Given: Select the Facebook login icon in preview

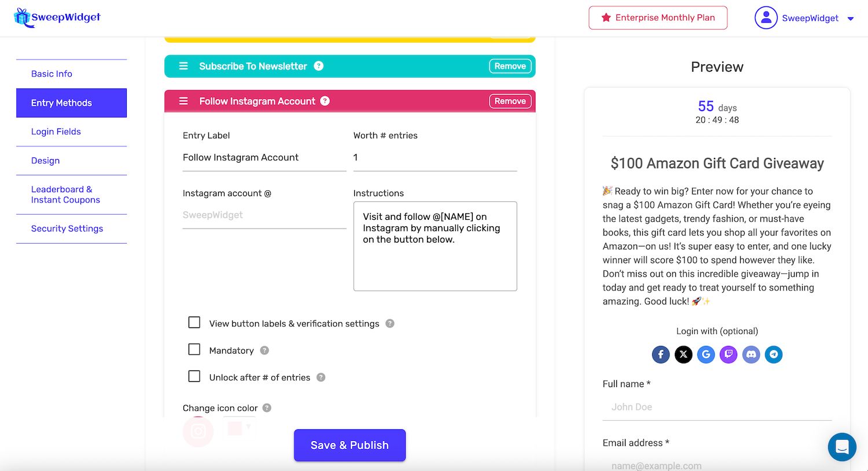Looking at the screenshot, I should click(x=660, y=354).
